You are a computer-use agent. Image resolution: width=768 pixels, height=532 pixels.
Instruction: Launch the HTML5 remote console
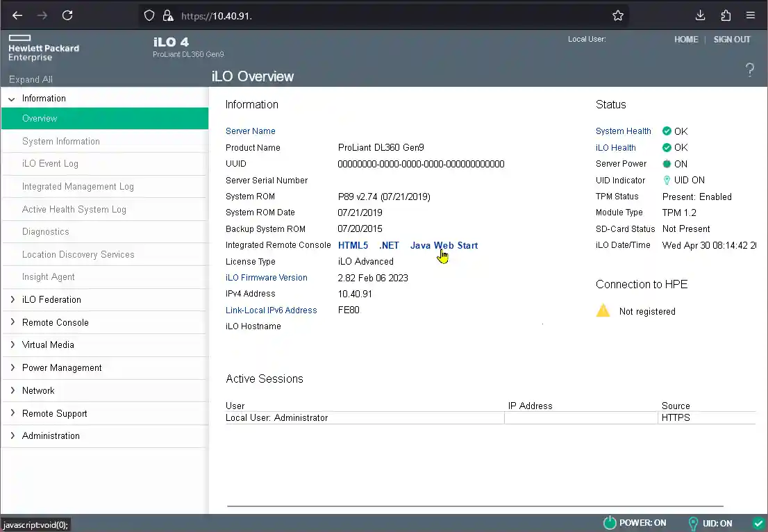[x=353, y=245]
